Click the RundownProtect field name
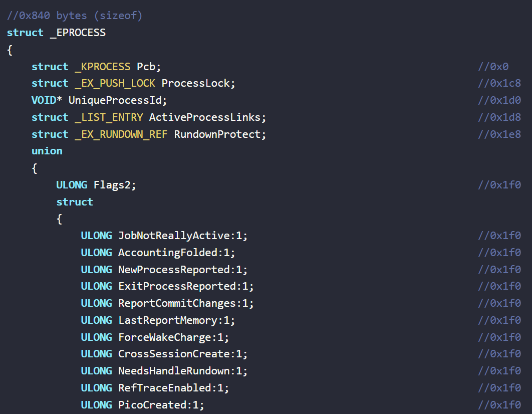This screenshot has width=532, height=414. point(217,134)
